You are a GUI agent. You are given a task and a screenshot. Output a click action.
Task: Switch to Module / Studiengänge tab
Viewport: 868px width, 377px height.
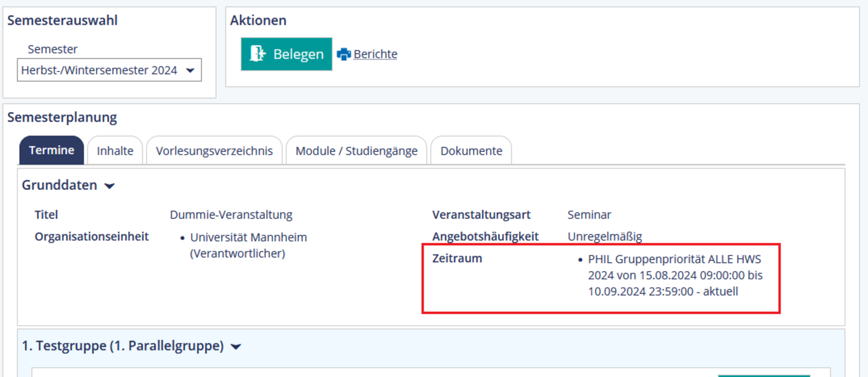pyautogui.click(x=356, y=151)
